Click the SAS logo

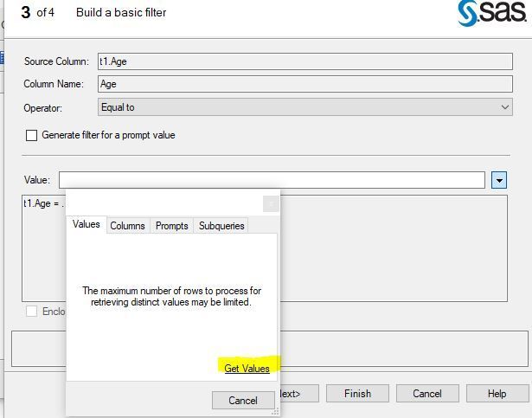(x=491, y=13)
